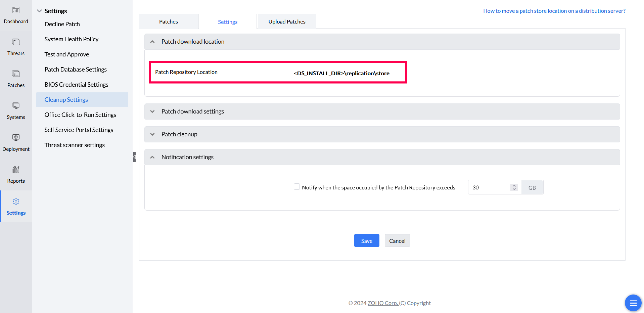This screenshot has width=644, height=313.
Task: Open the Patches section in the sidebar
Action: [x=16, y=79]
